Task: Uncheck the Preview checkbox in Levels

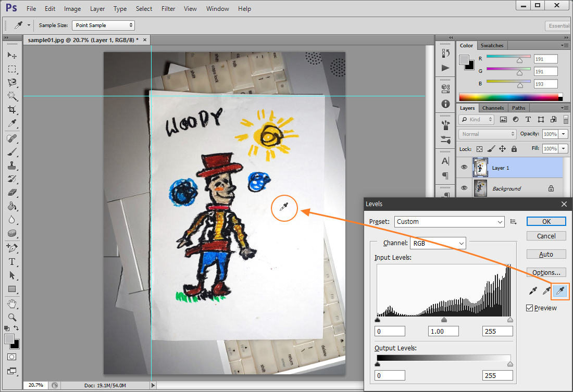Action: tap(530, 308)
